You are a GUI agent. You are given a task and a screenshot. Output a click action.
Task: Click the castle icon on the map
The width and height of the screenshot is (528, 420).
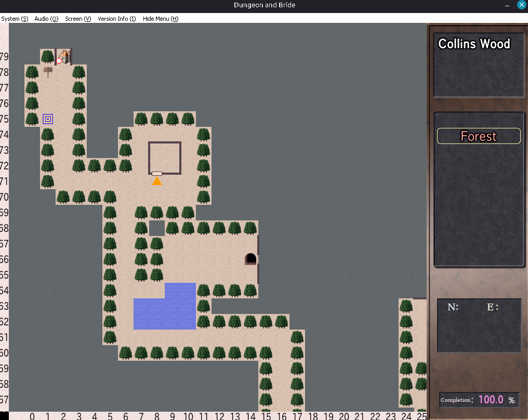pos(64,56)
